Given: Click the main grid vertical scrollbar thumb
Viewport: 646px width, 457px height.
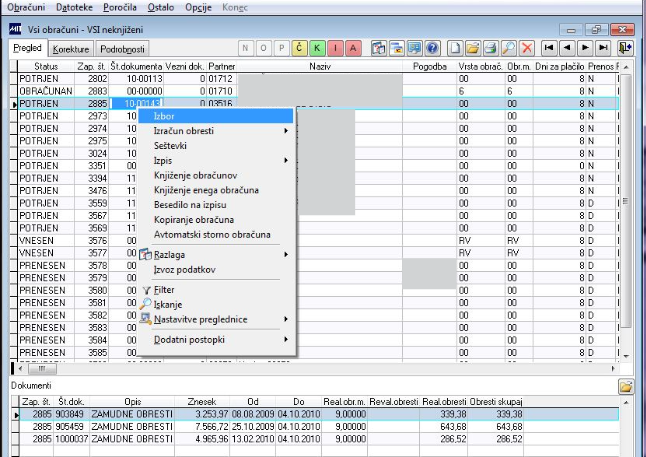Looking at the screenshot, I should pyautogui.click(x=625, y=201).
